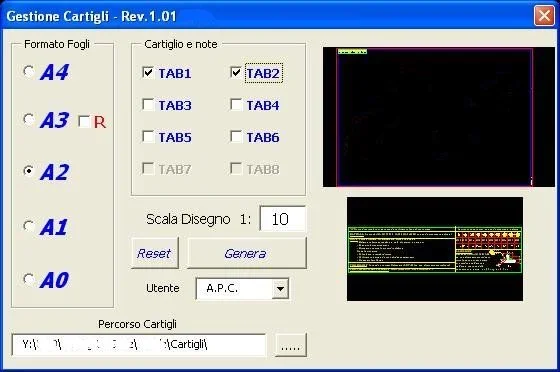Open the Utente dropdown list
This screenshot has height=372, width=560.
[x=280, y=288]
